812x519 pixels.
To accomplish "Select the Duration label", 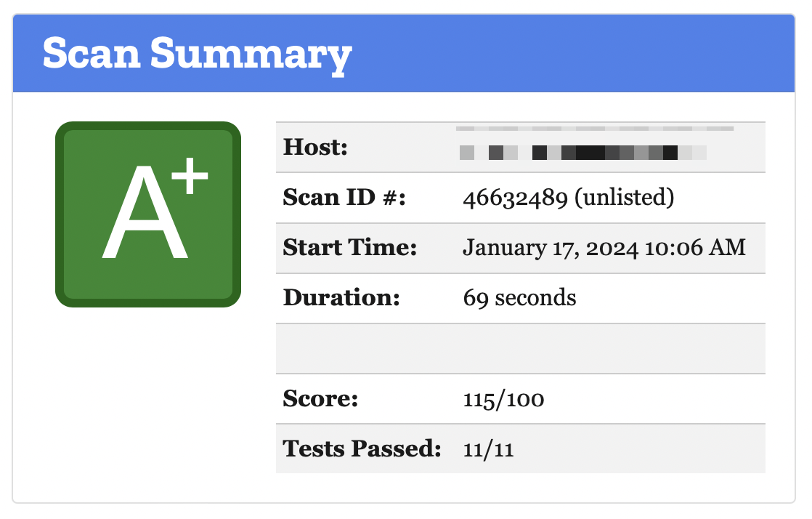I will pos(341,298).
